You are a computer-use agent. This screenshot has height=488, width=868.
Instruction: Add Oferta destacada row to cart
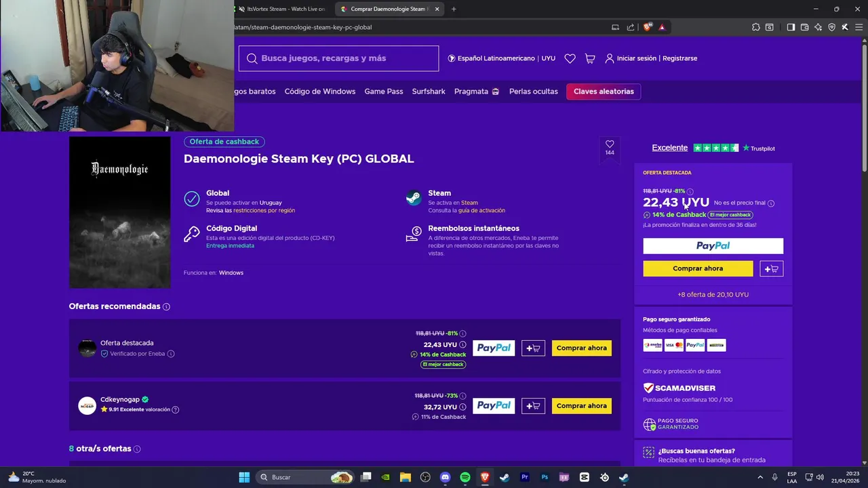[x=533, y=348]
